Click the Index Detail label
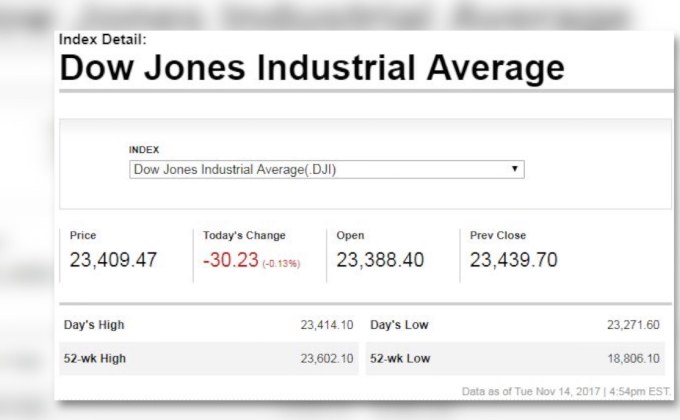Viewport: 680px width, 420px height. point(103,40)
